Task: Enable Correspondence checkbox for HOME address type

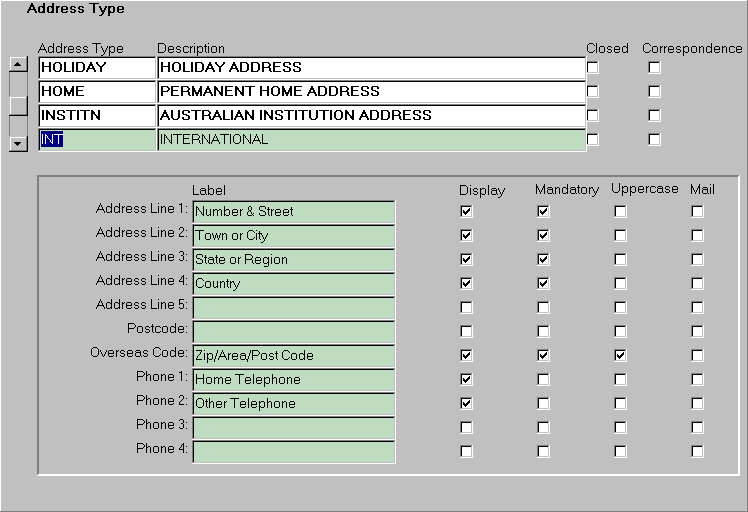Action: tap(654, 92)
